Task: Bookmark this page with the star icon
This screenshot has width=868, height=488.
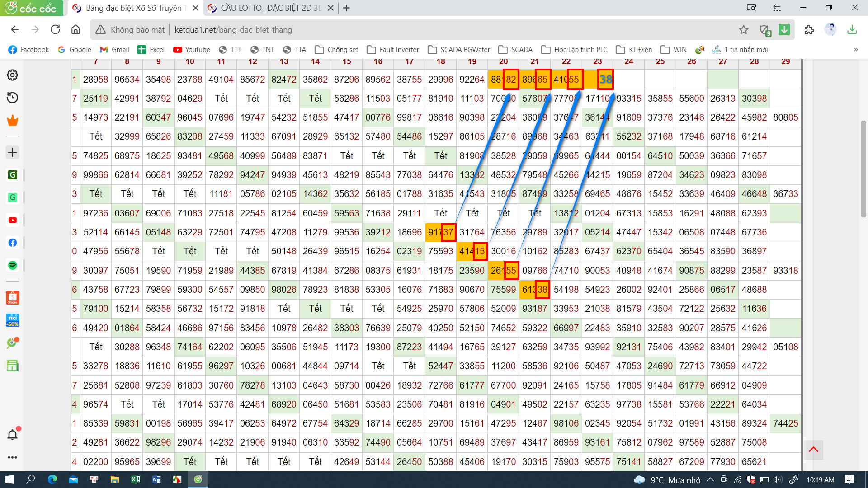Action: pyautogui.click(x=744, y=30)
